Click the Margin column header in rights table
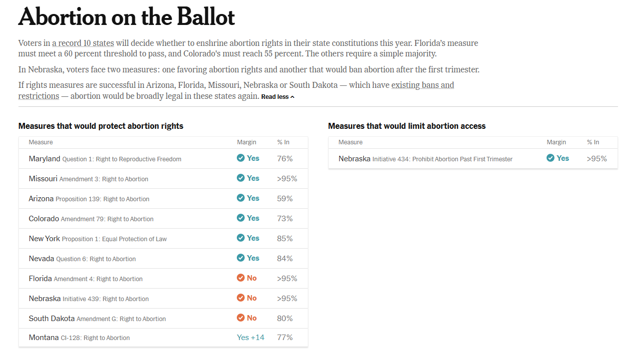Screen dimensions: 624x364 [x=246, y=142]
